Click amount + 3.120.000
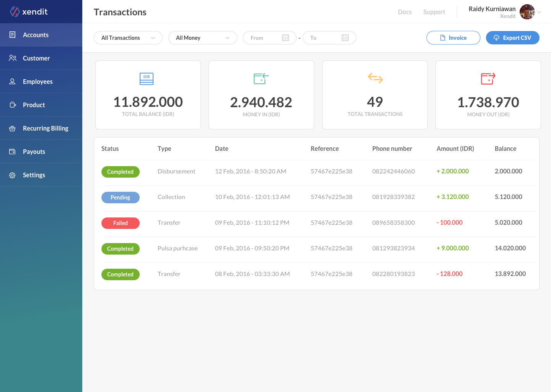The image size is (551, 392). coord(453,197)
